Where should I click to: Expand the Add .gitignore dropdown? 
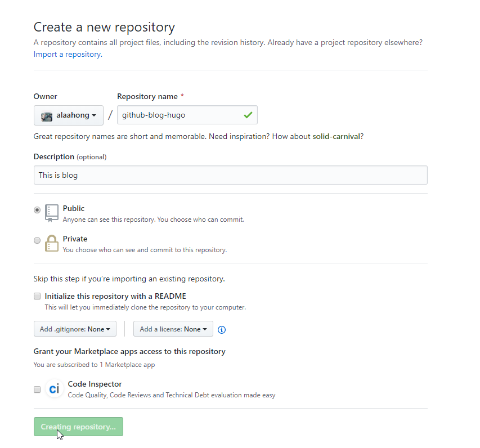(75, 329)
